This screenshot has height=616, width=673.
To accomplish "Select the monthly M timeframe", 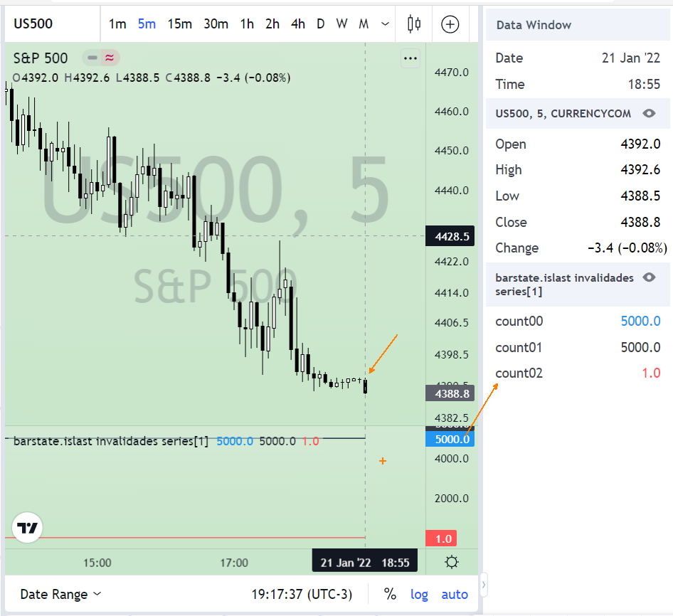I will tap(364, 24).
